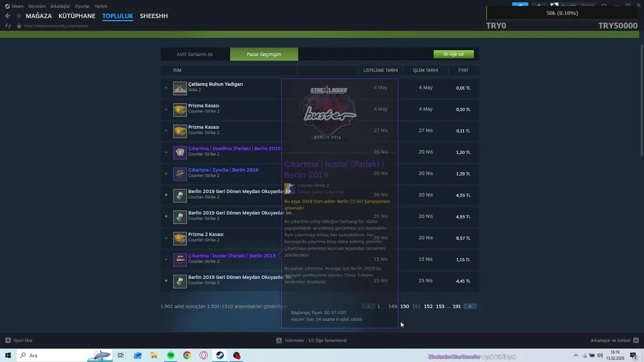The image size is (644, 362).
Task: Go to the MAĞAZA section
Action: 39,16
